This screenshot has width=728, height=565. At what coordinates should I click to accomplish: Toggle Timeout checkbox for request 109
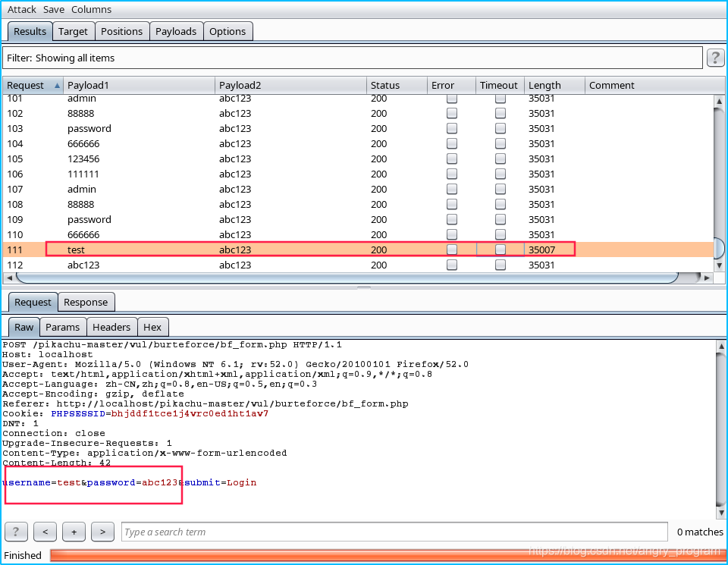click(500, 220)
